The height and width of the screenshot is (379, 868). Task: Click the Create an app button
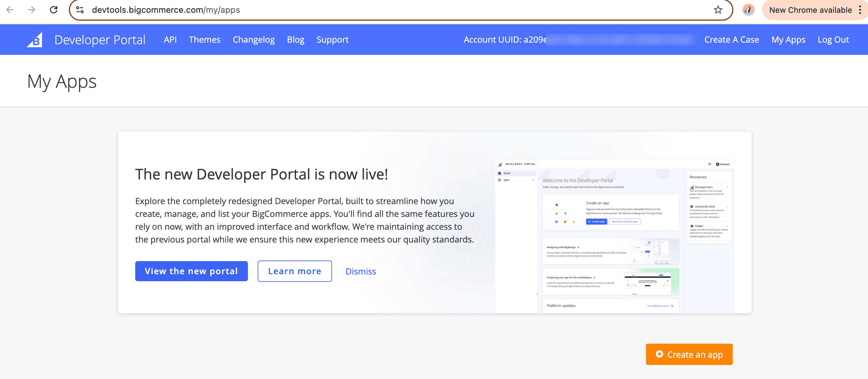pyautogui.click(x=689, y=354)
